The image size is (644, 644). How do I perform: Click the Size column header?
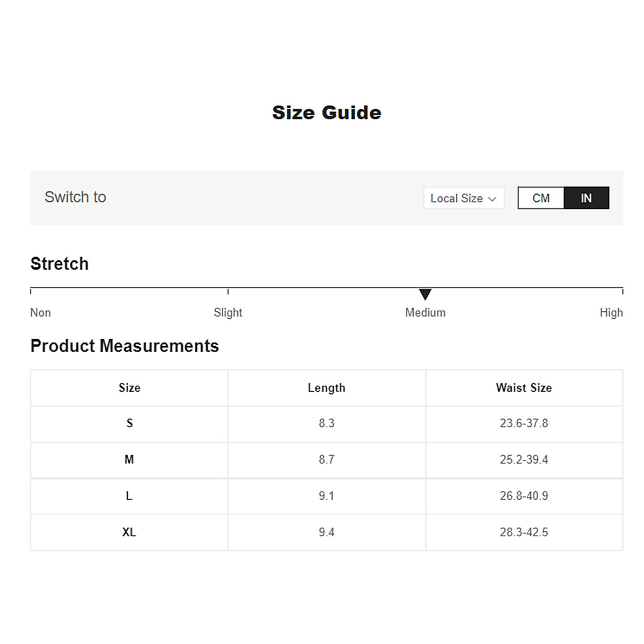click(129, 388)
